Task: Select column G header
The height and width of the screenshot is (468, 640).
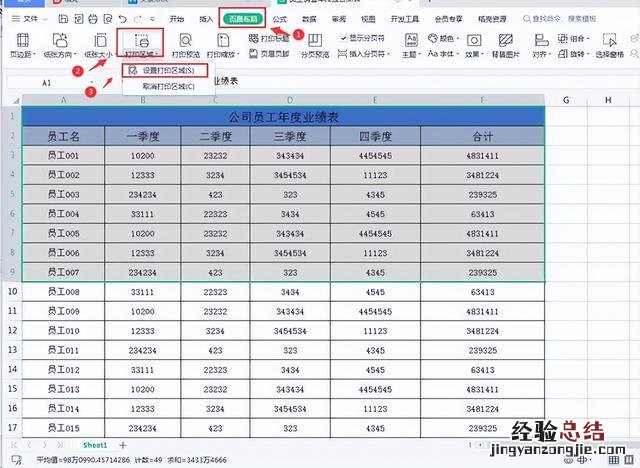Action: 566,100
